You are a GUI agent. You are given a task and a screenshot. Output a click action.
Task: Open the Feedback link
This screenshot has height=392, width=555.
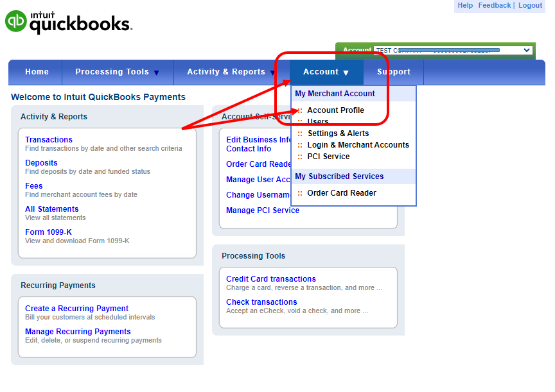495,5
